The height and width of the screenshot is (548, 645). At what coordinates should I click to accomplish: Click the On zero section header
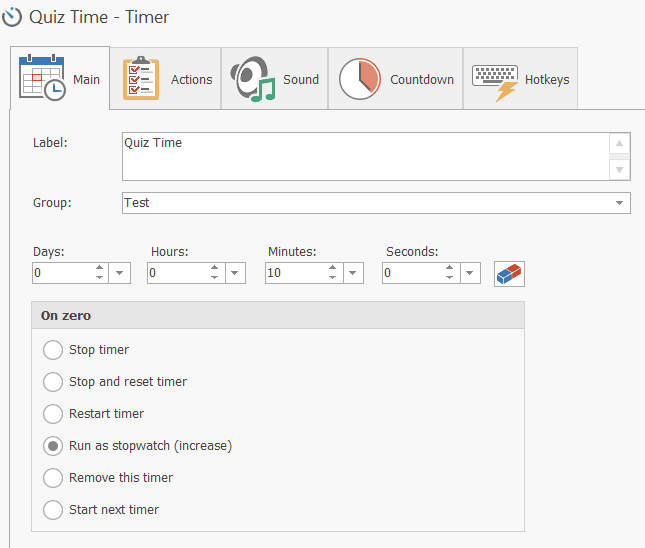coord(278,316)
